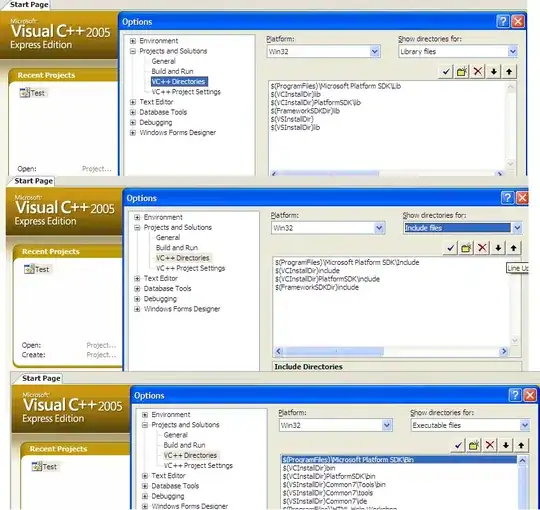Expand Database Tools node in Include files dialog
This screenshot has height=510, width=540.
point(137,289)
